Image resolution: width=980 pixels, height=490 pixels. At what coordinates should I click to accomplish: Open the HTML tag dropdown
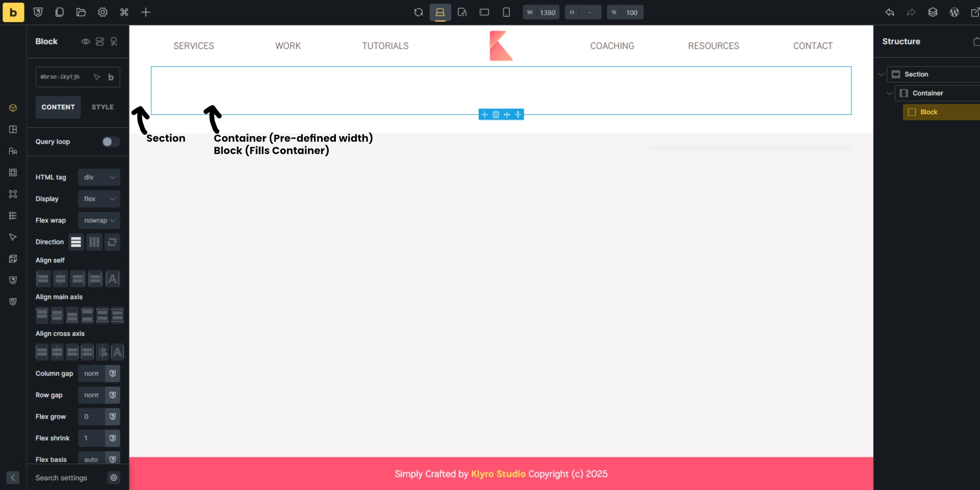(x=99, y=177)
